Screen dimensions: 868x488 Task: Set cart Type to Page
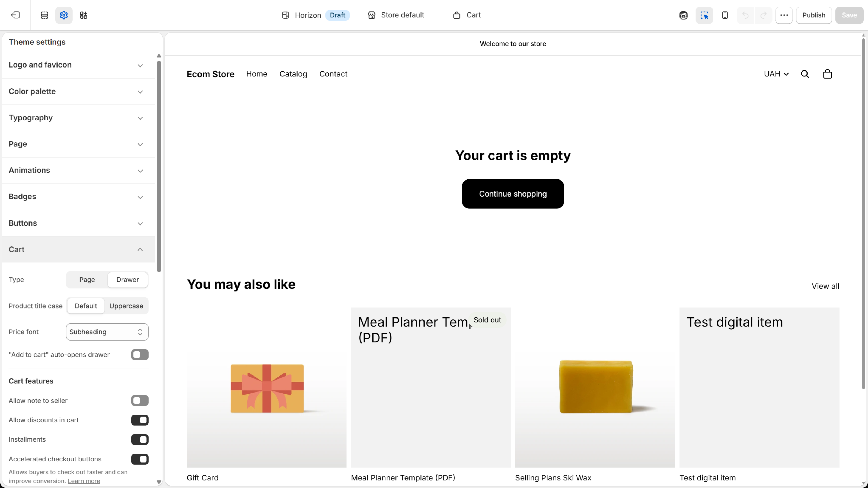pos(87,280)
